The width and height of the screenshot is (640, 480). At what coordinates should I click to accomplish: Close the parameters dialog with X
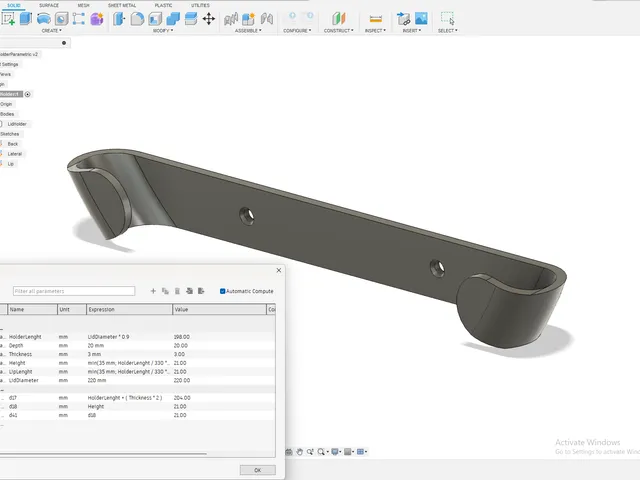pos(279,270)
